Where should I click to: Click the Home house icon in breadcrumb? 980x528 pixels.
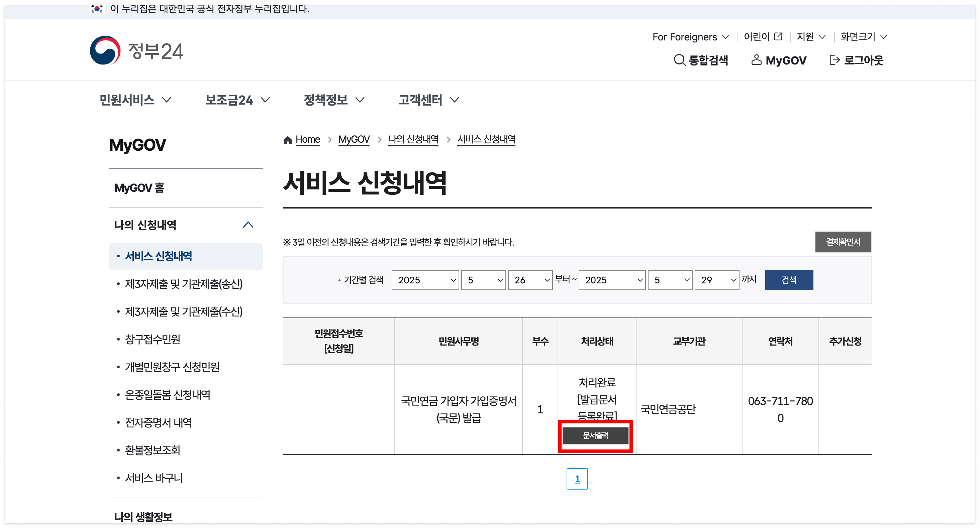[x=287, y=140]
